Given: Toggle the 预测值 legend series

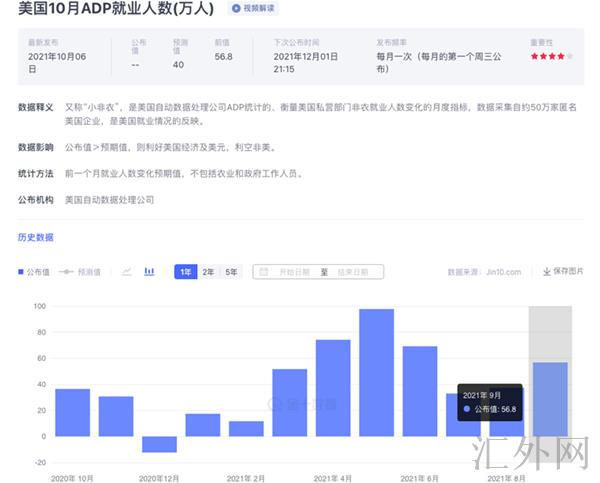Looking at the screenshot, I should coord(80,272).
